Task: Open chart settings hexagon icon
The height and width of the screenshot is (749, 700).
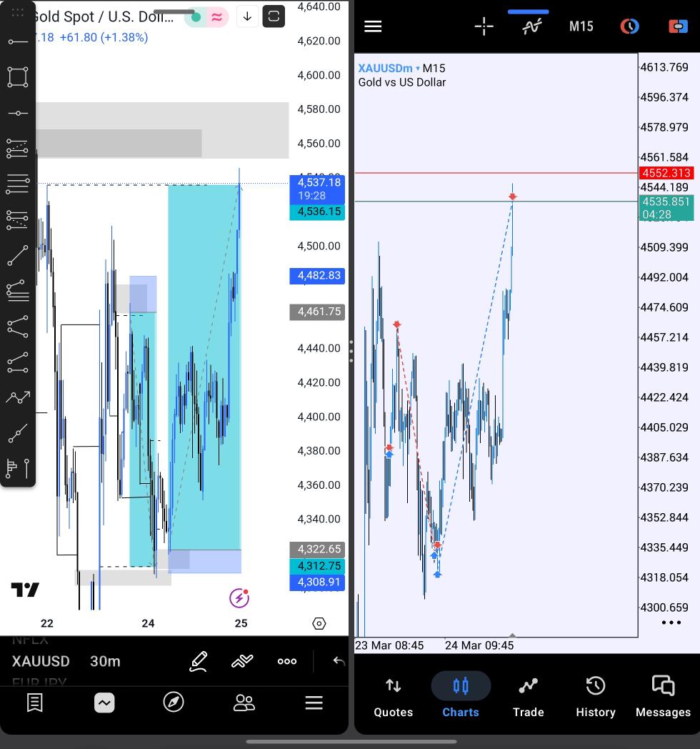Action: click(x=319, y=623)
